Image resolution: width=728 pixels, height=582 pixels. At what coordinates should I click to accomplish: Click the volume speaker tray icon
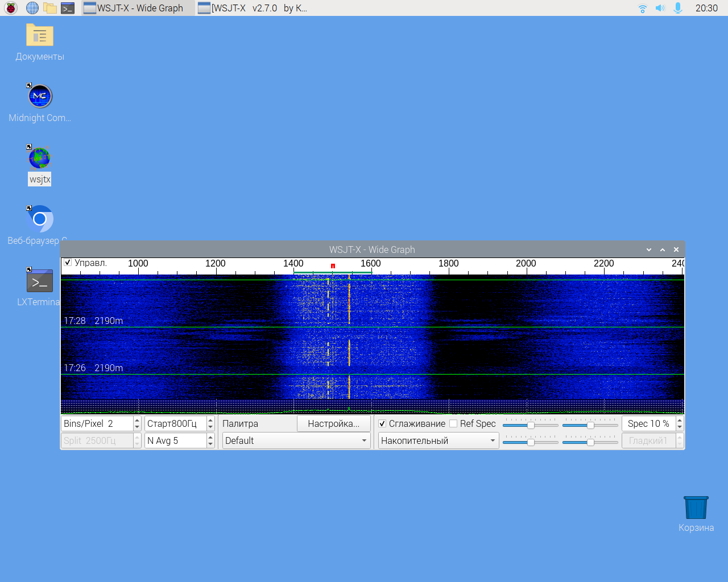click(660, 8)
